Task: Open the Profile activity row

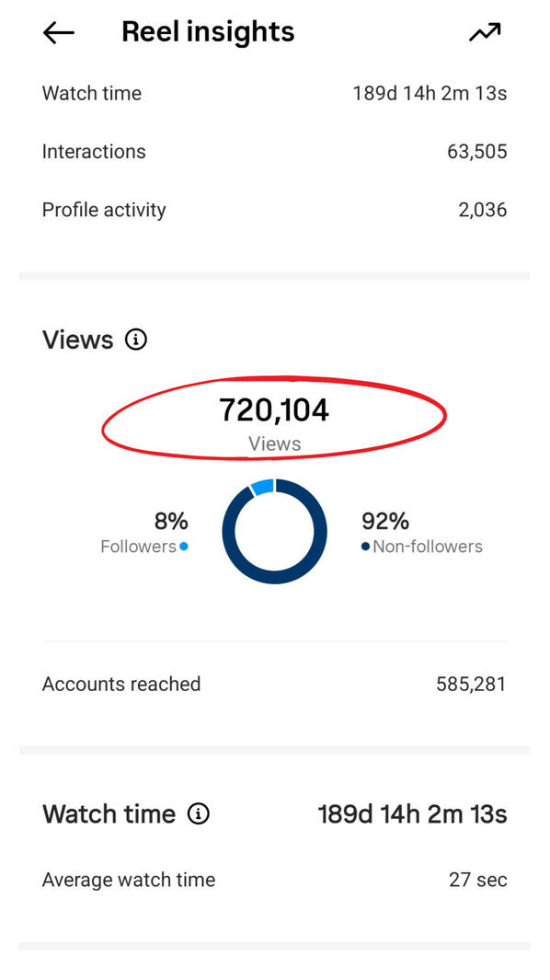Action: [x=274, y=210]
